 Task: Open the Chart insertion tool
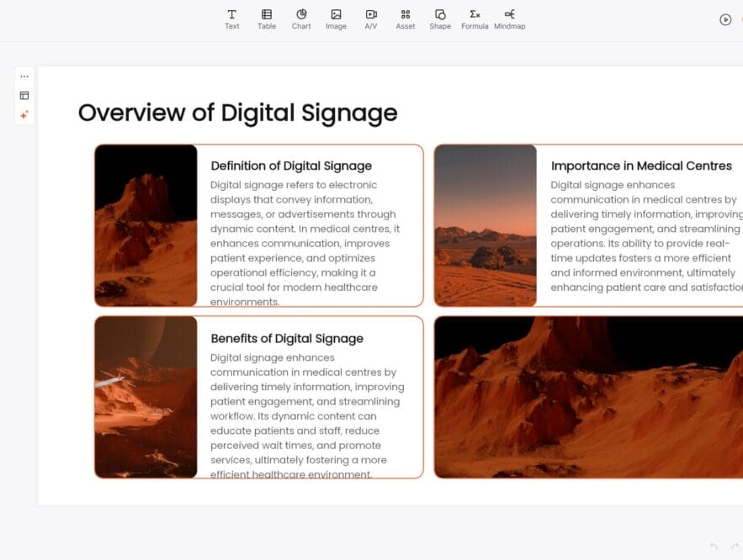pyautogui.click(x=301, y=18)
